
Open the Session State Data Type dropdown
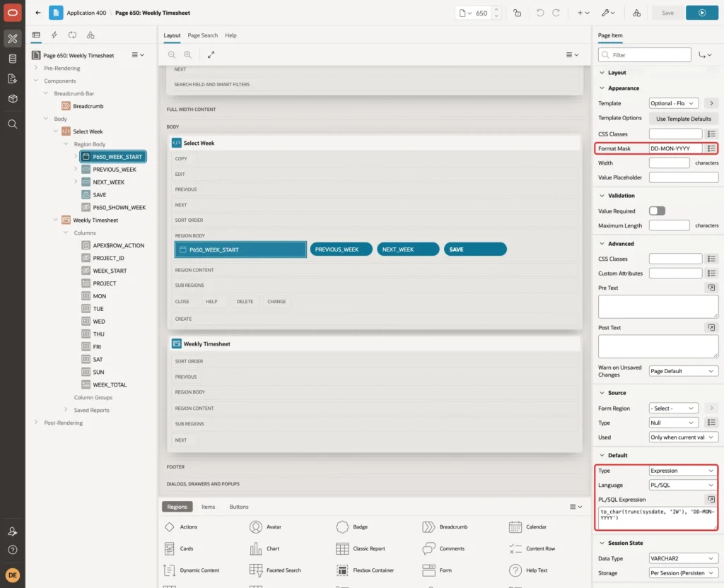(x=683, y=558)
